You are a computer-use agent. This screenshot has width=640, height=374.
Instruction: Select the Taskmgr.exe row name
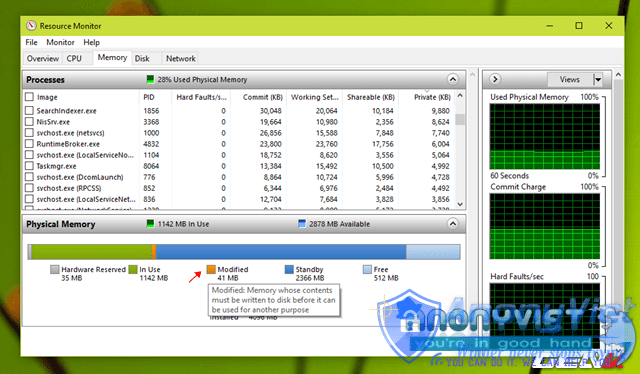pyautogui.click(x=56, y=166)
